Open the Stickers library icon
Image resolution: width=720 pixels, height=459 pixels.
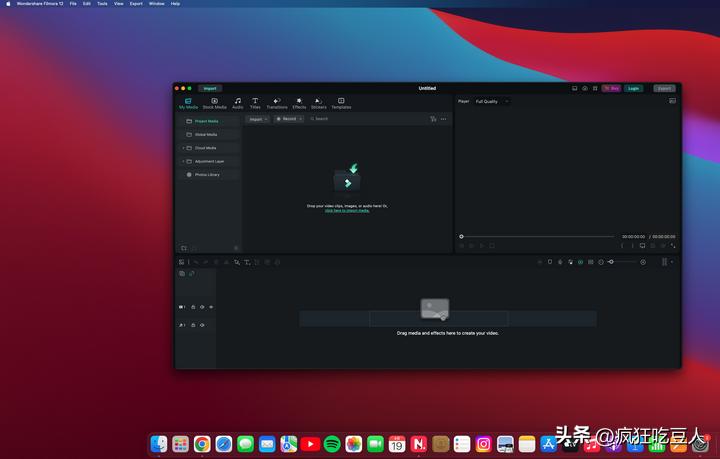(319, 102)
